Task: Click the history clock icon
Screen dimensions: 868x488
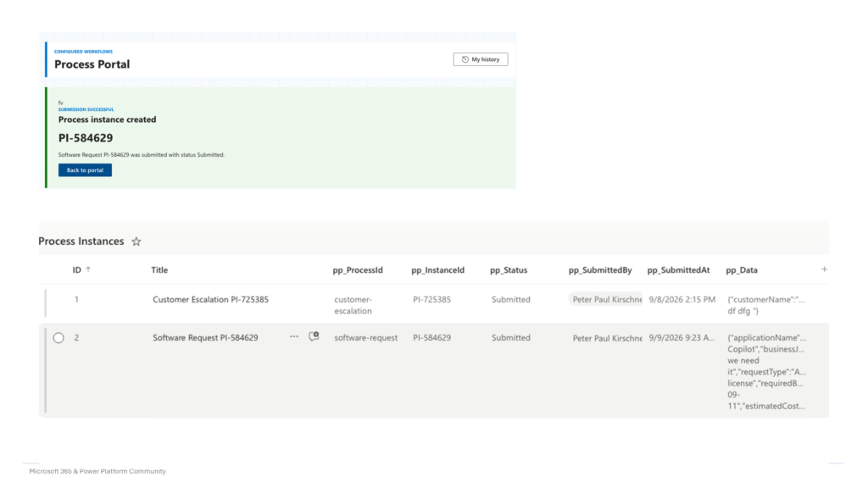Action: 465,59
